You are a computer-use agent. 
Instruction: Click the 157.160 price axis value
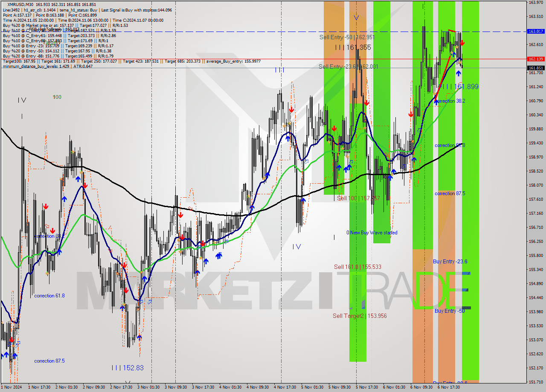(x=536, y=213)
